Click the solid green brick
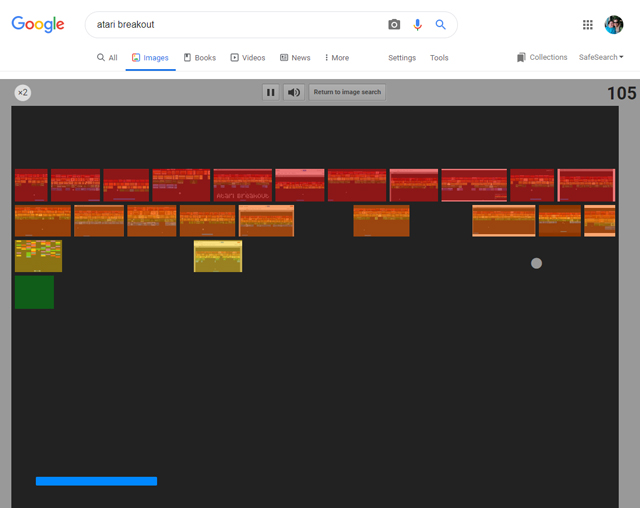This screenshot has height=508, width=640. [x=34, y=292]
